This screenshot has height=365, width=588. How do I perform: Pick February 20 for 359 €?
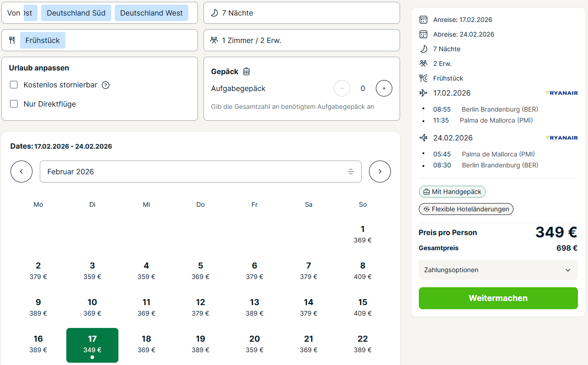[255, 344]
